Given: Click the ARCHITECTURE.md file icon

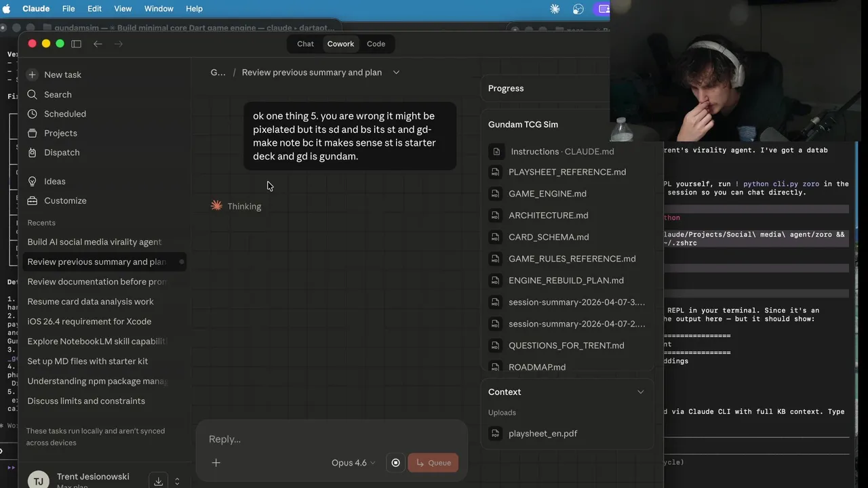Looking at the screenshot, I should [494, 216].
